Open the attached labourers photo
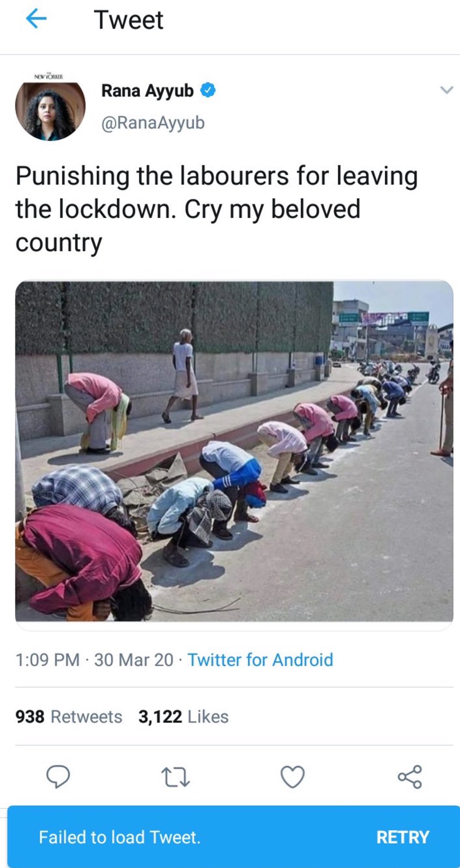This screenshot has width=460, height=868. 234,451
